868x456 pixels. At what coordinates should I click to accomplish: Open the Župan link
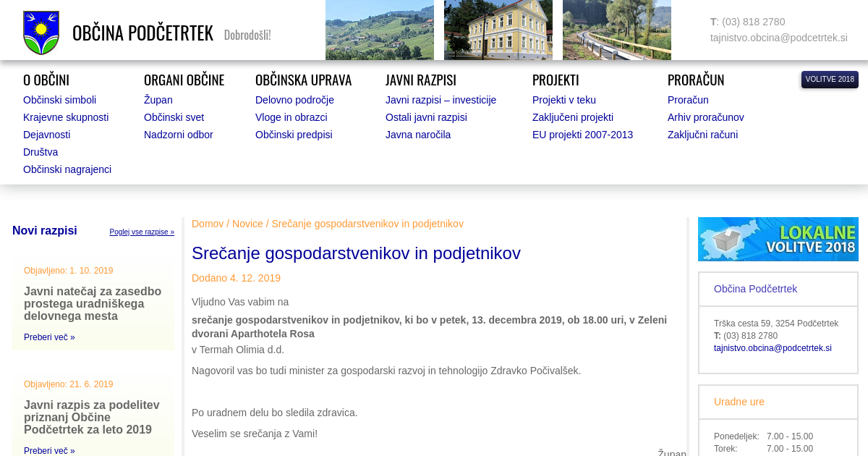(x=158, y=100)
